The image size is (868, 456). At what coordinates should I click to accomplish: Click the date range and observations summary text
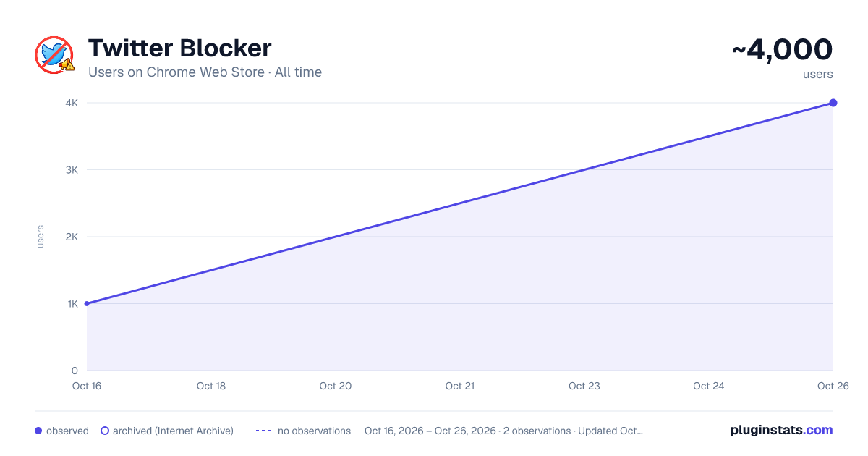tap(503, 431)
